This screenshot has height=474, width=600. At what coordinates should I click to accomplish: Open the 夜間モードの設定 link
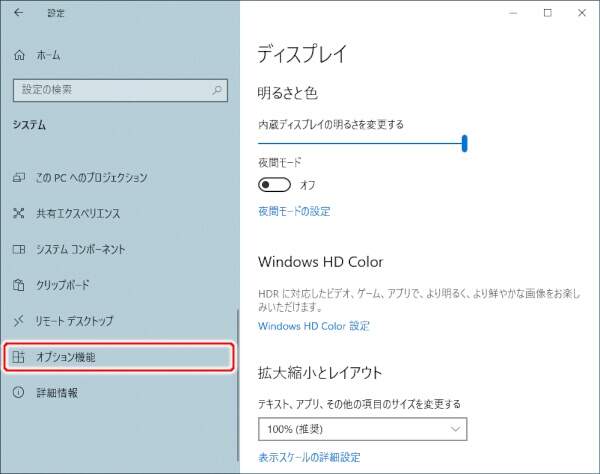(294, 211)
